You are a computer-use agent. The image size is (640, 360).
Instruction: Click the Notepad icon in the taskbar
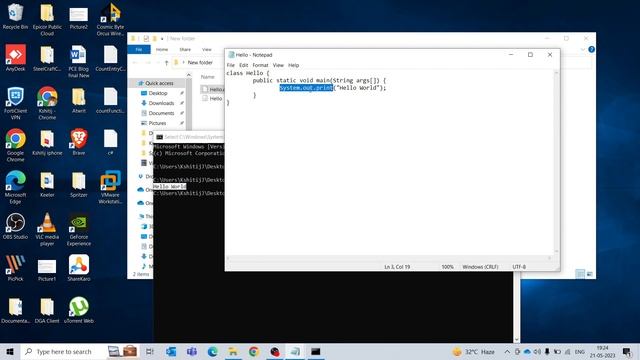295,351
